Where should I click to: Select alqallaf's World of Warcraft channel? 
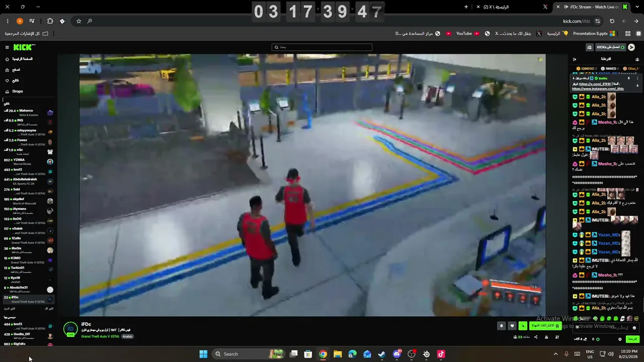click(x=28, y=201)
